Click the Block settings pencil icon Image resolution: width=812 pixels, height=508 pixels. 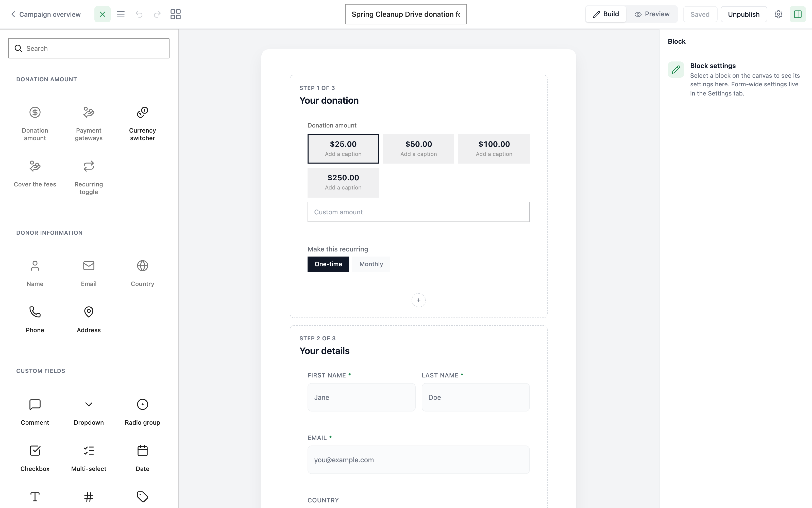point(676,70)
